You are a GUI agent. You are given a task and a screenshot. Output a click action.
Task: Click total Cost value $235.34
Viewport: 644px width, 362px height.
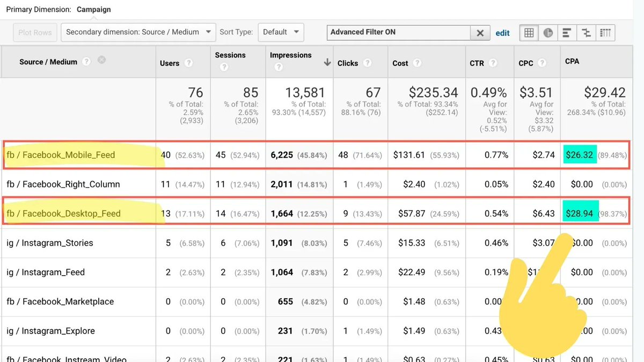coord(433,93)
